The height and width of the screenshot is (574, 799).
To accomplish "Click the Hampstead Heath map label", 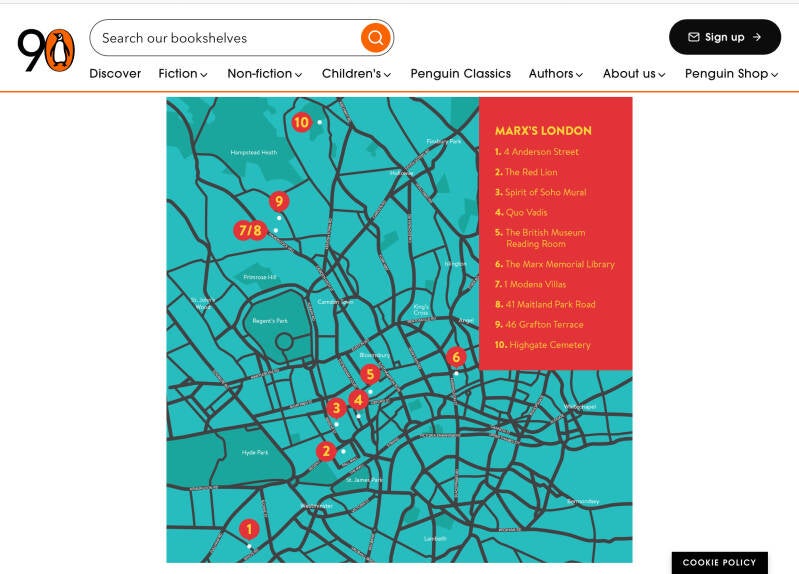I will [254, 152].
